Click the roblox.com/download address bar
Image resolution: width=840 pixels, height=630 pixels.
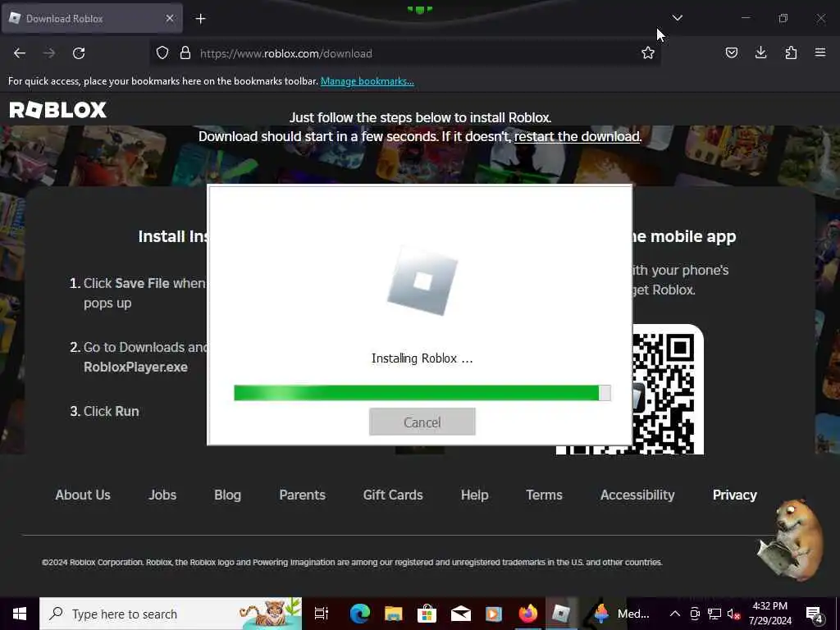[404, 53]
